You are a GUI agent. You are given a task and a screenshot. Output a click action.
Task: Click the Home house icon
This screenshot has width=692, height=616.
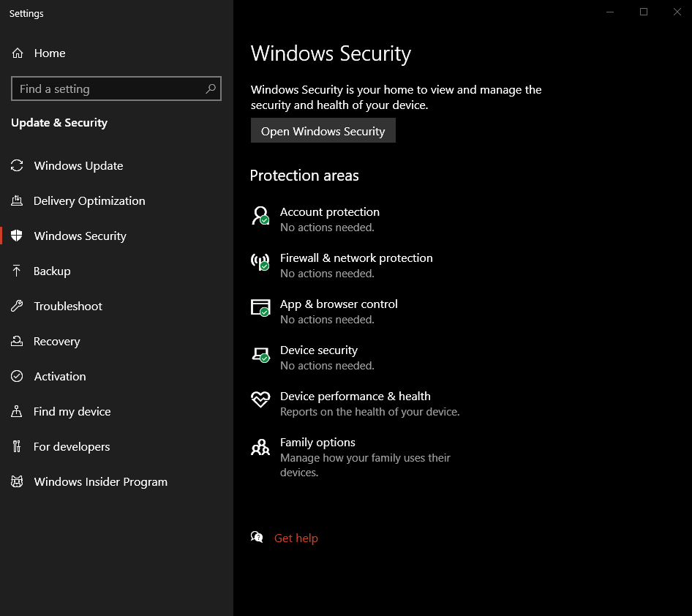coord(18,53)
